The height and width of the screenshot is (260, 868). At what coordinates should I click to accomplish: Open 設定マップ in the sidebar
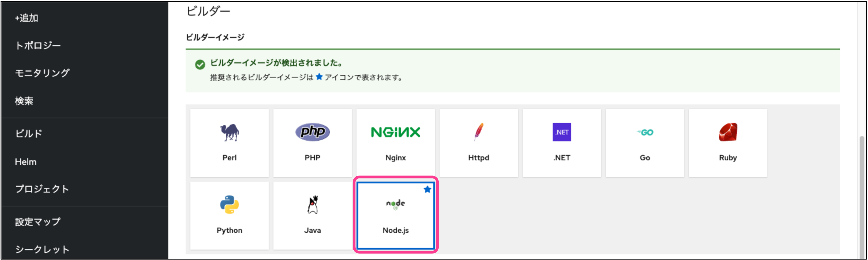[38, 222]
